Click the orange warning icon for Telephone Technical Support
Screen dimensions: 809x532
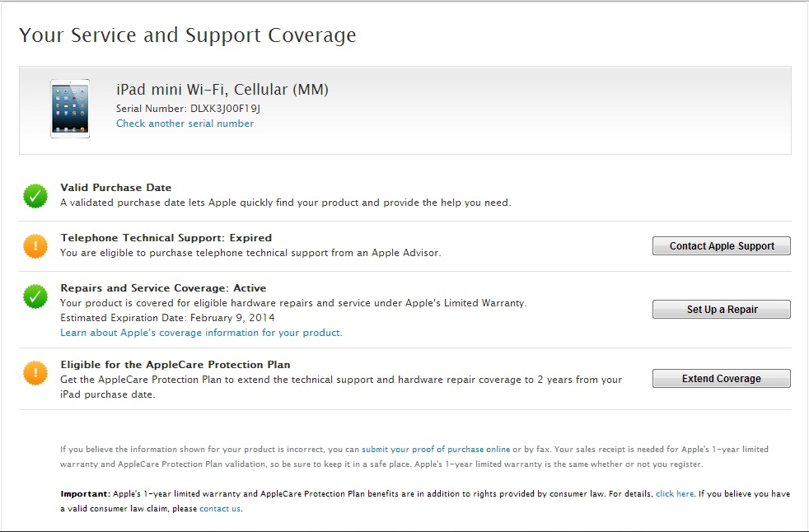coord(35,245)
